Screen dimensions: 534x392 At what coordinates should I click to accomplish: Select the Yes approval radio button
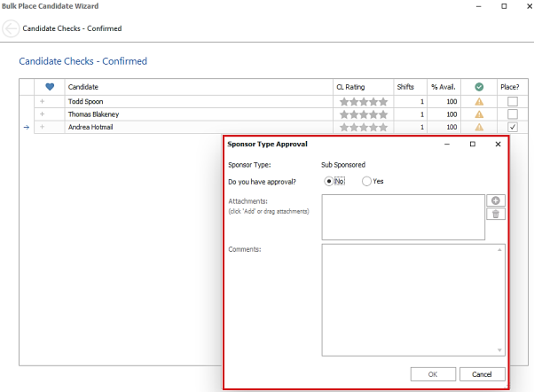366,181
